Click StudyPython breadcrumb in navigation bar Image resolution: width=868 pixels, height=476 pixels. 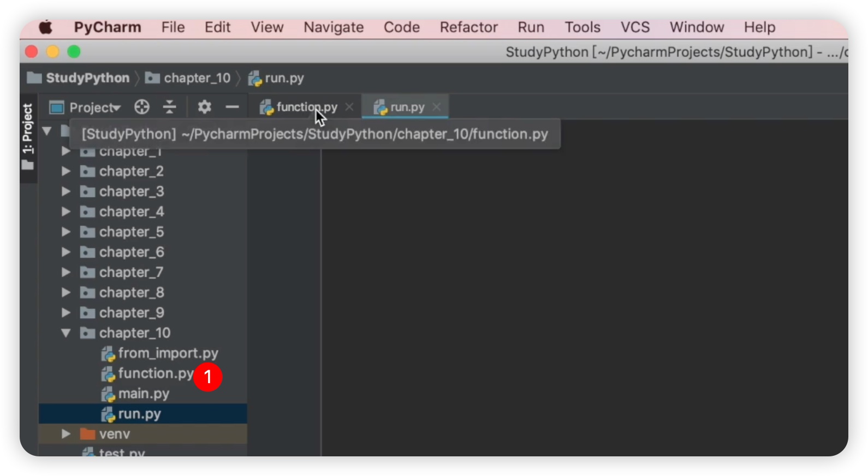click(x=79, y=78)
